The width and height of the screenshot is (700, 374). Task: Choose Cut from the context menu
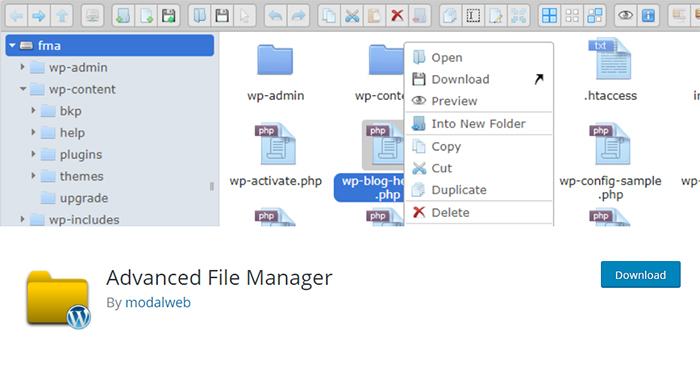click(x=479, y=168)
